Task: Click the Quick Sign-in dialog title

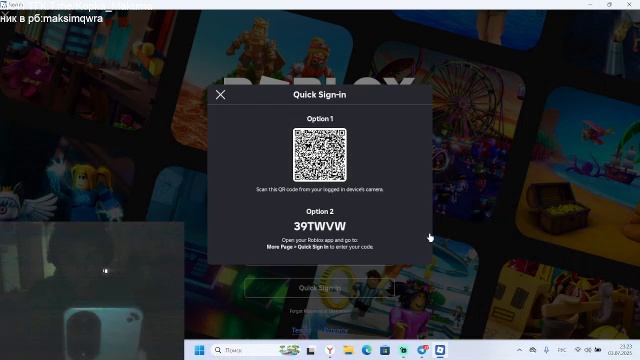Action: pos(320,95)
